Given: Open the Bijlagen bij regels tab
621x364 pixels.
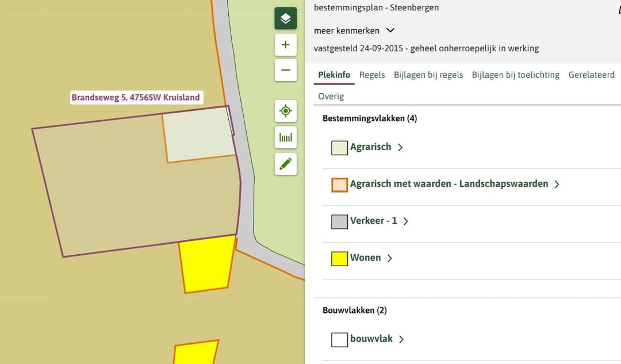Looking at the screenshot, I should click(x=428, y=75).
